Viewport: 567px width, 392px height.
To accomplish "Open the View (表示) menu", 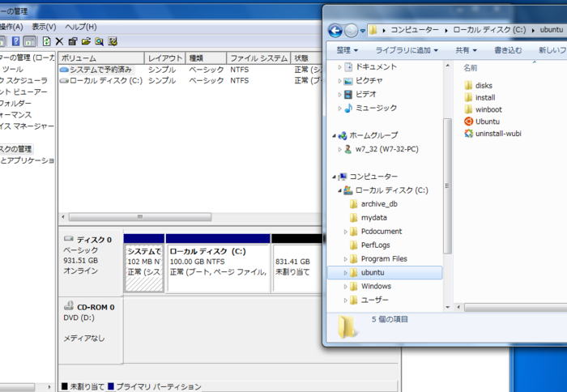I will click(44, 27).
